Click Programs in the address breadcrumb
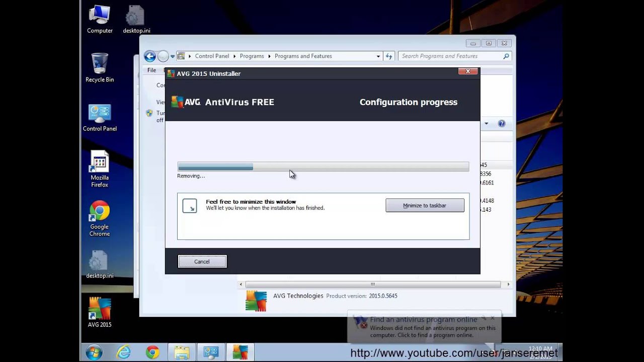 click(252, 56)
